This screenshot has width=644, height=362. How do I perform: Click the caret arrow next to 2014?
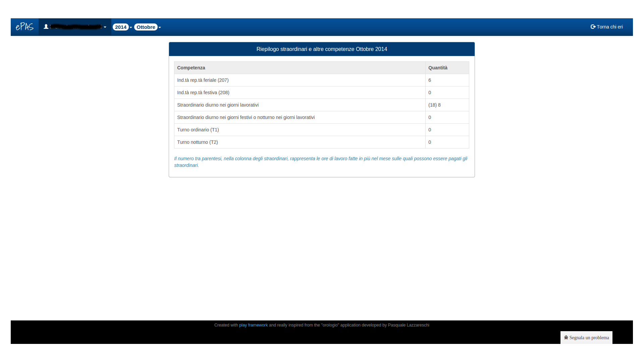(x=131, y=27)
